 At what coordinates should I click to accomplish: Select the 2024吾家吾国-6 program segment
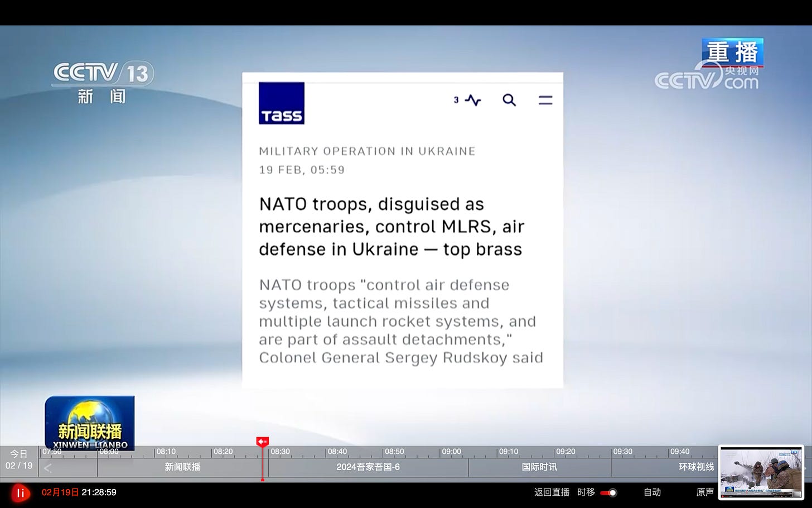(368, 467)
